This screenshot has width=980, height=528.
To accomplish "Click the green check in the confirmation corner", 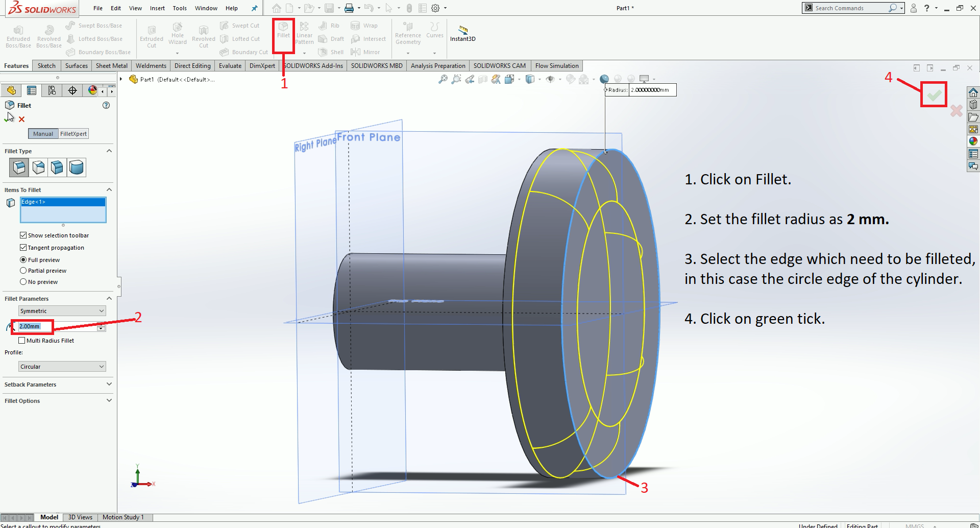I will point(934,95).
